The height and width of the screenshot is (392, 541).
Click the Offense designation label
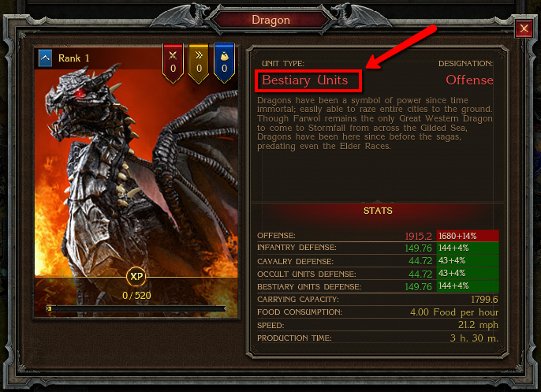pyautogui.click(x=469, y=80)
